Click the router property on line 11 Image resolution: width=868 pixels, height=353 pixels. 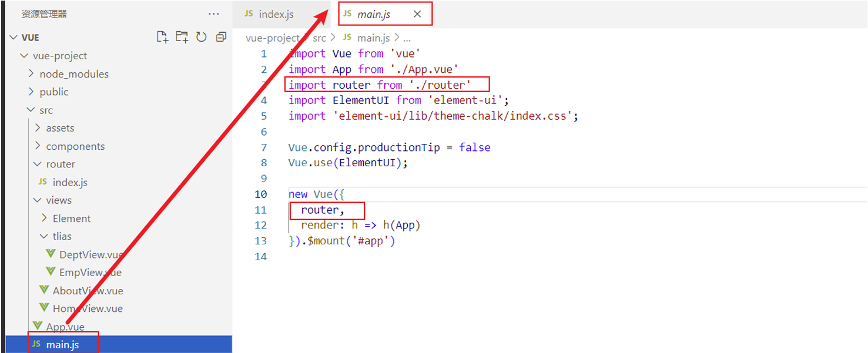point(320,210)
